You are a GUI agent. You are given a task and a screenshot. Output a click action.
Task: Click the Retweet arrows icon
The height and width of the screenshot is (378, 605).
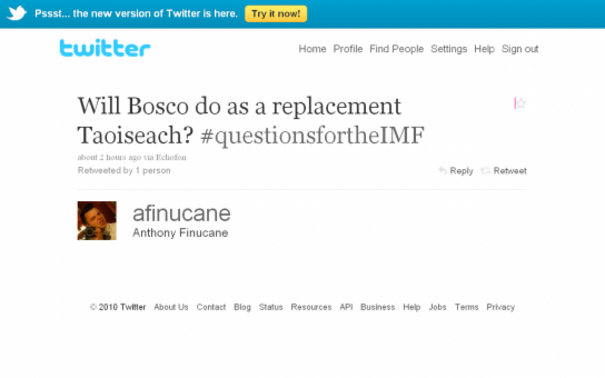point(485,170)
